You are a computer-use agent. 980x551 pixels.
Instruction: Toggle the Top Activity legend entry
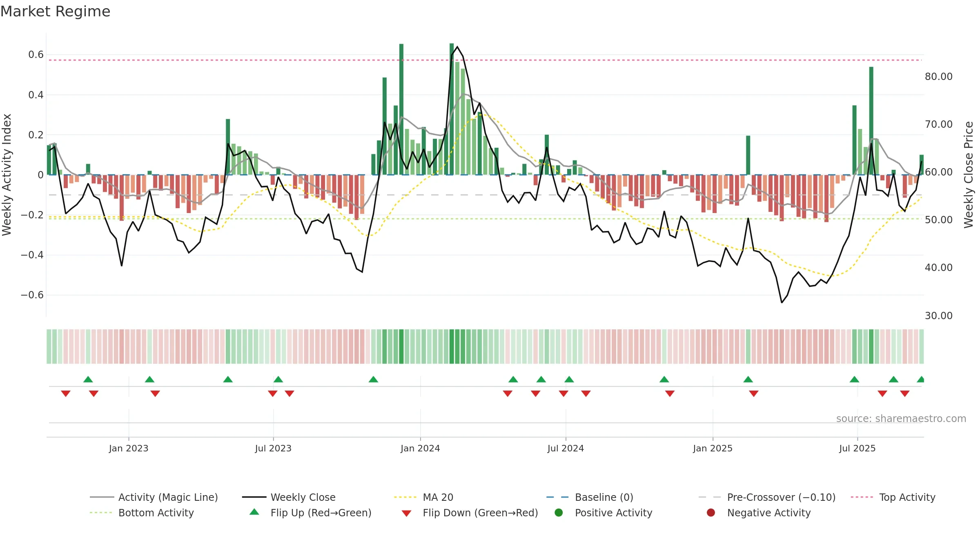tap(893, 497)
